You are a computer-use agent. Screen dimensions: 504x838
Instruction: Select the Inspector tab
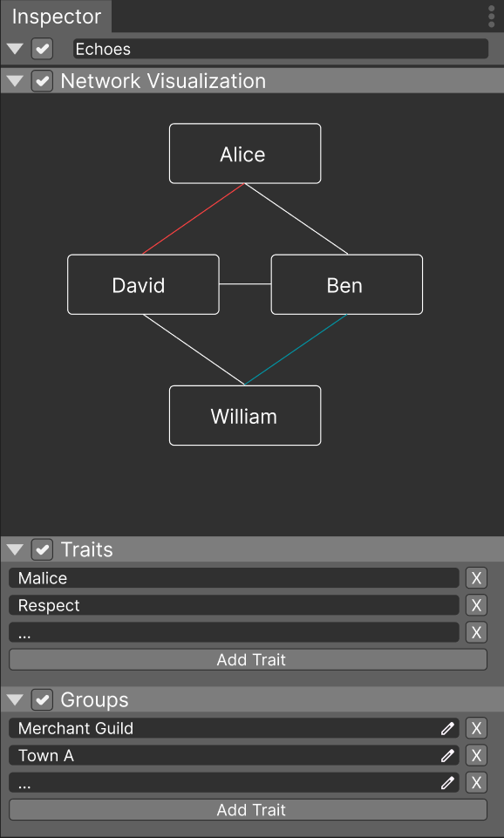56,17
